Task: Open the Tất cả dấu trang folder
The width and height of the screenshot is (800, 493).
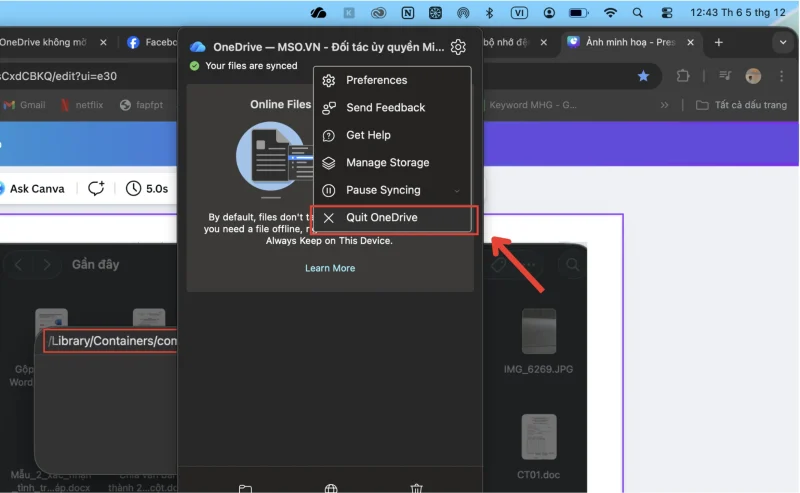Action: (741, 105)
